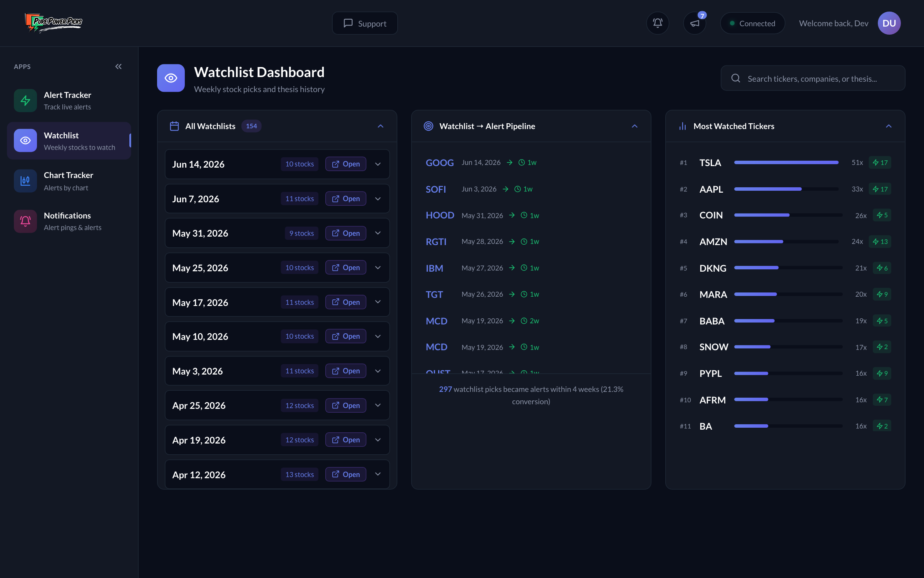
Task: Click the 13 stocks badge for Apr 12
Action: pos(300,475)
